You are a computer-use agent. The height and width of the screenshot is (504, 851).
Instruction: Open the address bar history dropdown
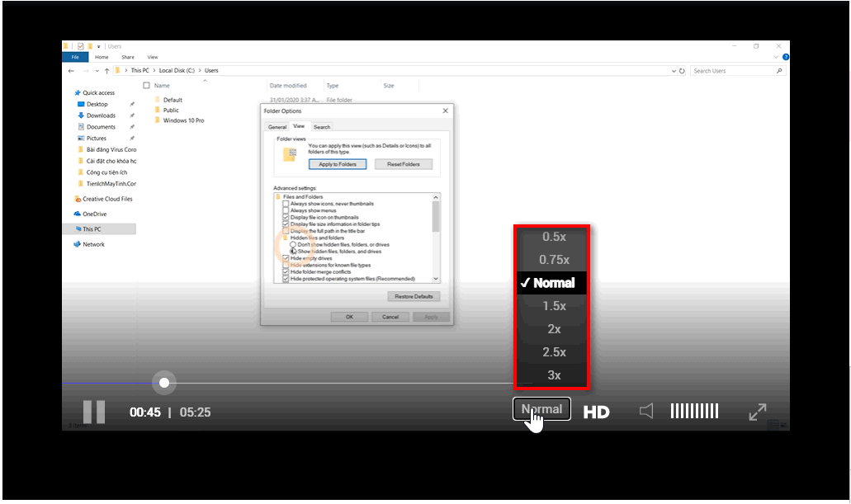click(x=674, y=71)
